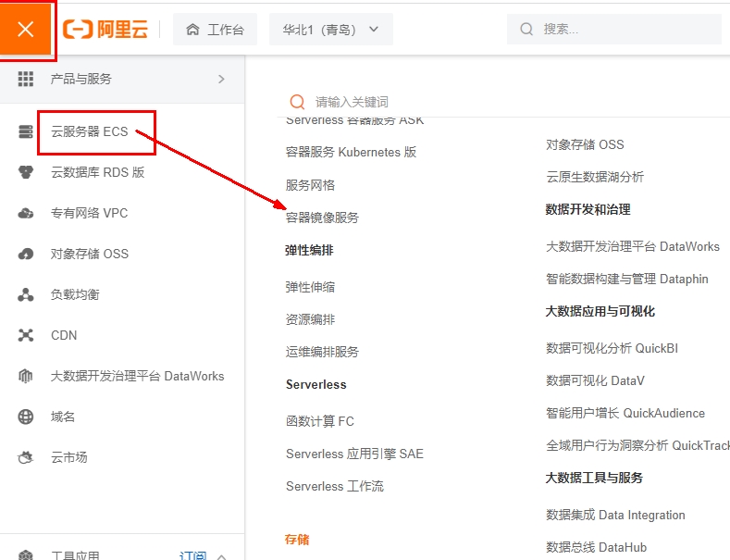Viewport: 730px width, 560px height.
Task: Expand 产品与服务 with the chevron arrow
Action: click(222, 80)
